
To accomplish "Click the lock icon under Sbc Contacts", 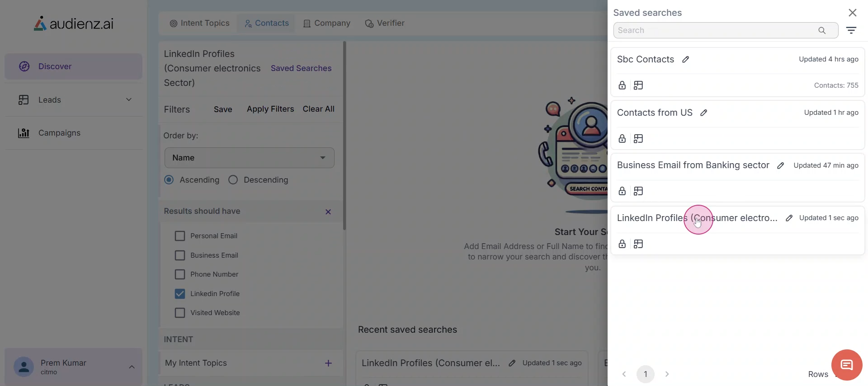I will click(622, 85).
